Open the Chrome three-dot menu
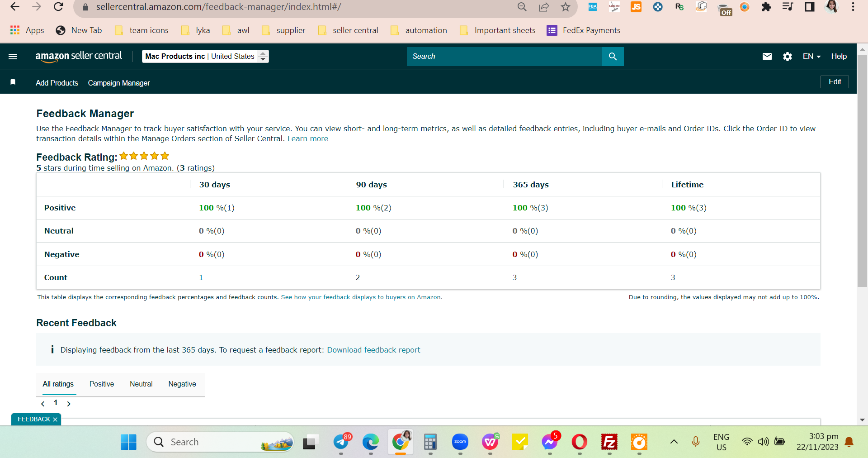868x458 pixels. click(853, 7)
